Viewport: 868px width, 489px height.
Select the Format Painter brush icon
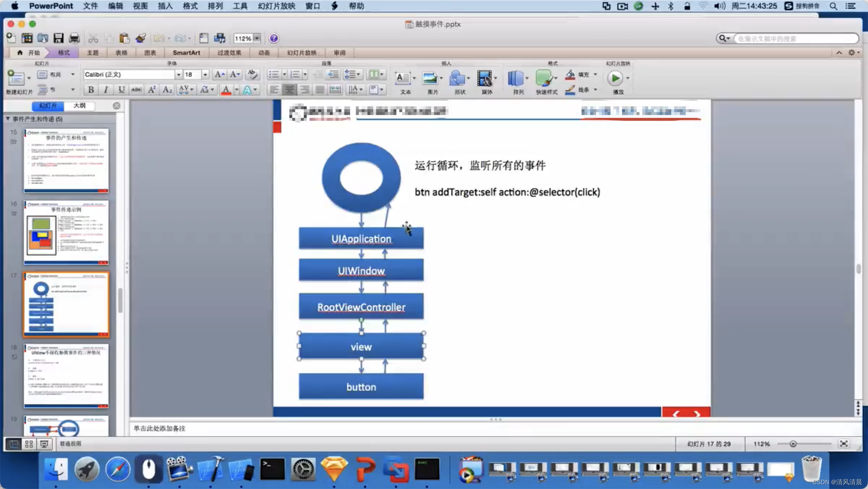141,38
